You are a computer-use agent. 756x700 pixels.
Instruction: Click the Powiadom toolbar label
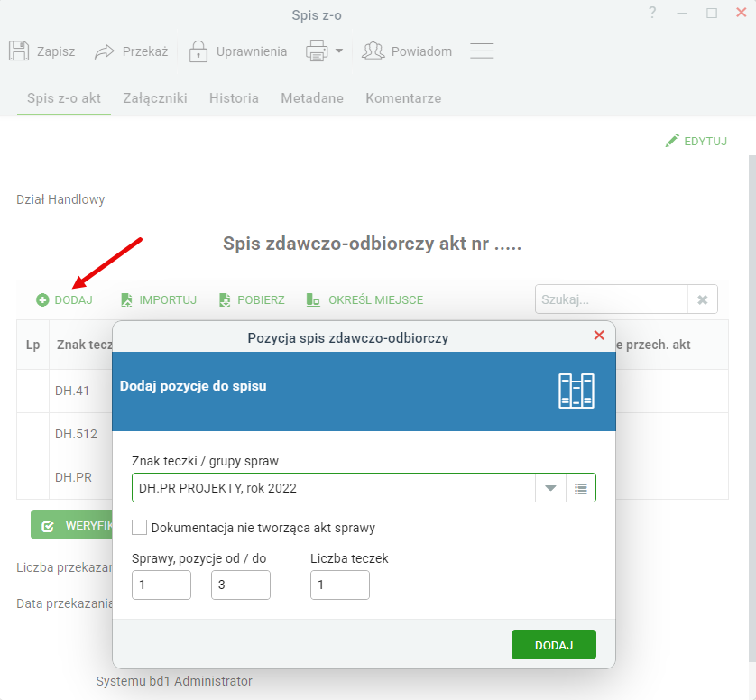pos(421,51)
